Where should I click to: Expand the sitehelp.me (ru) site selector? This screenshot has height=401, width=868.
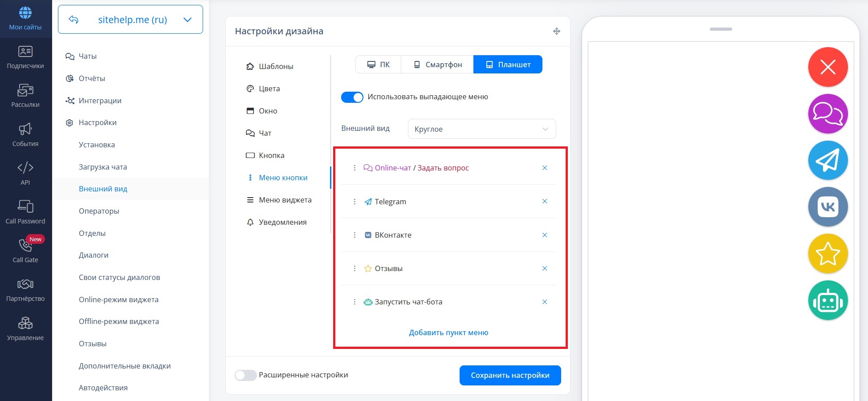pos(187,20)
